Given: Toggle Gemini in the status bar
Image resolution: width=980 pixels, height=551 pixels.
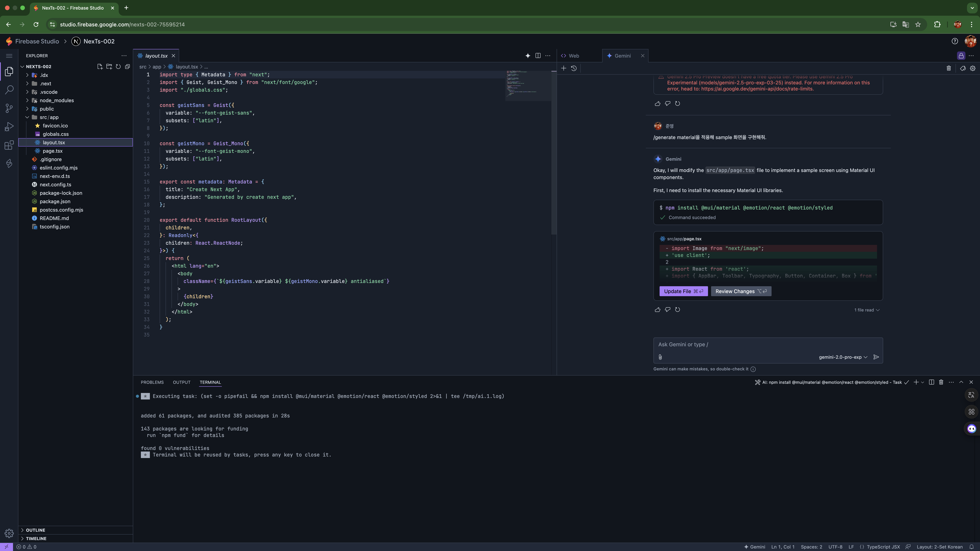Looking at the screenshot, I should click(x=754, y=547).
